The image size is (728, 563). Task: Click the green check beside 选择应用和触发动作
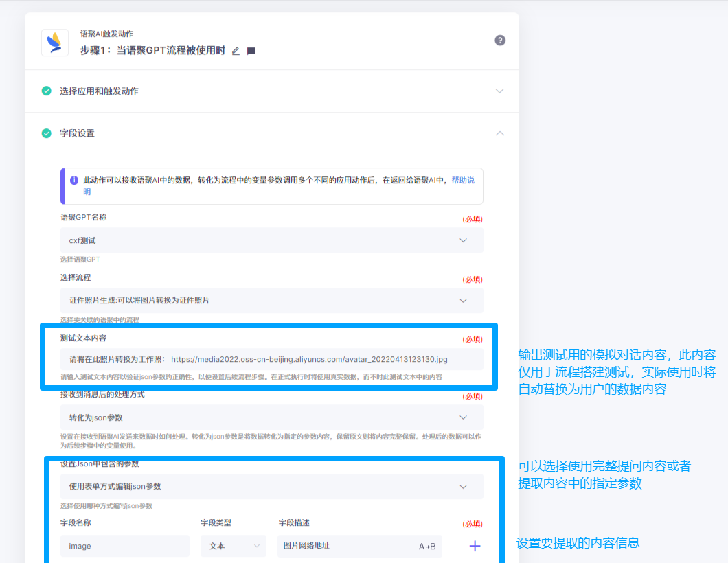47,91
